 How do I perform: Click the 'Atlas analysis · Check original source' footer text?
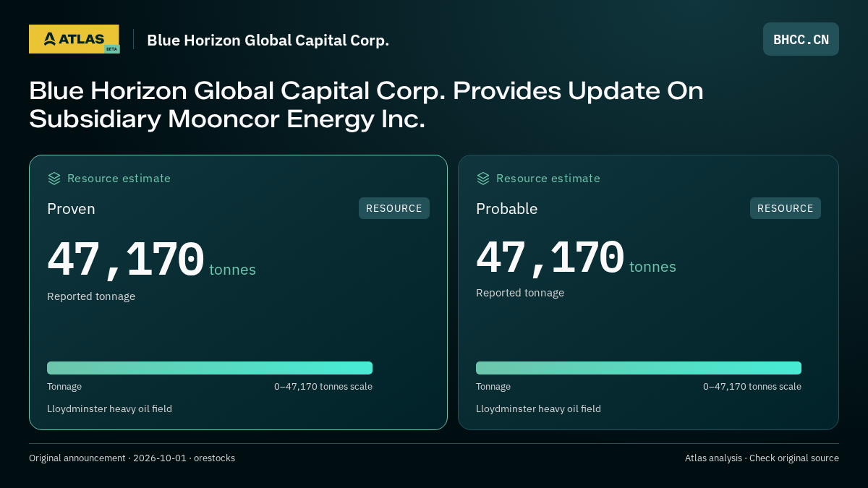click(x=762, y=458)
